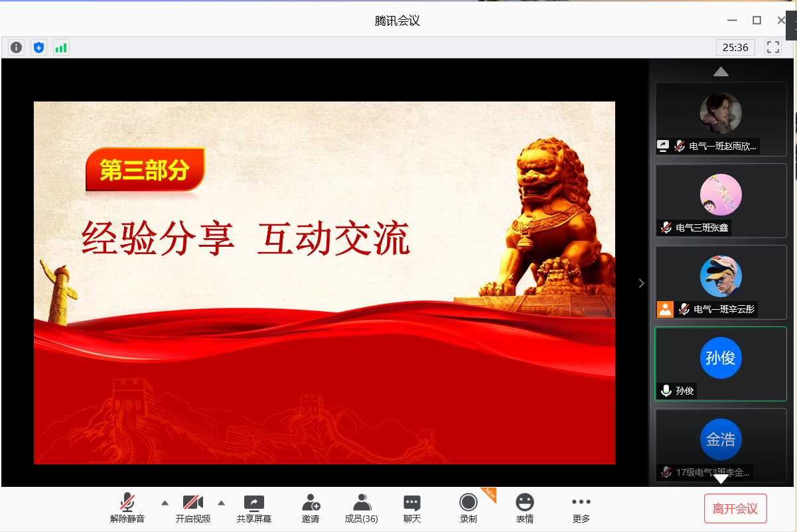Image resolution: width=797 pixels, height=532 pixels.
Task: Click the 25:36 meeting timer
Action: [735, 47]
